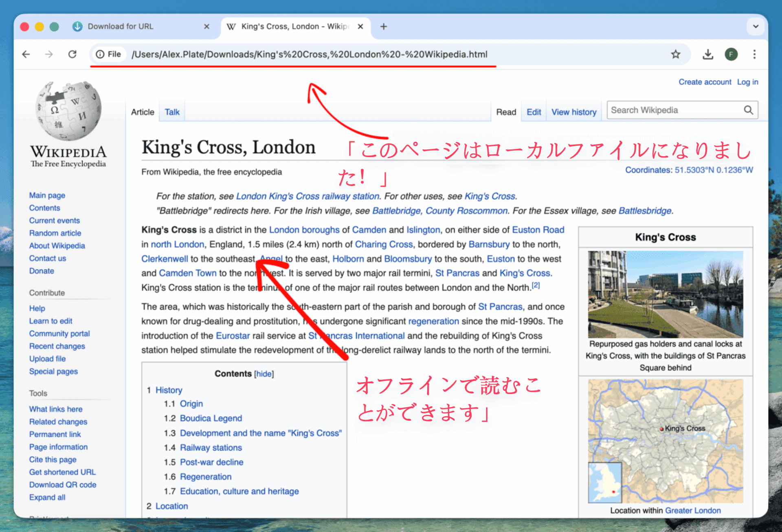The width and height of the screenshot is (782, 532).
Task: Click the Wikipedia search magnifier icon
Action: [x=748, y=110]
